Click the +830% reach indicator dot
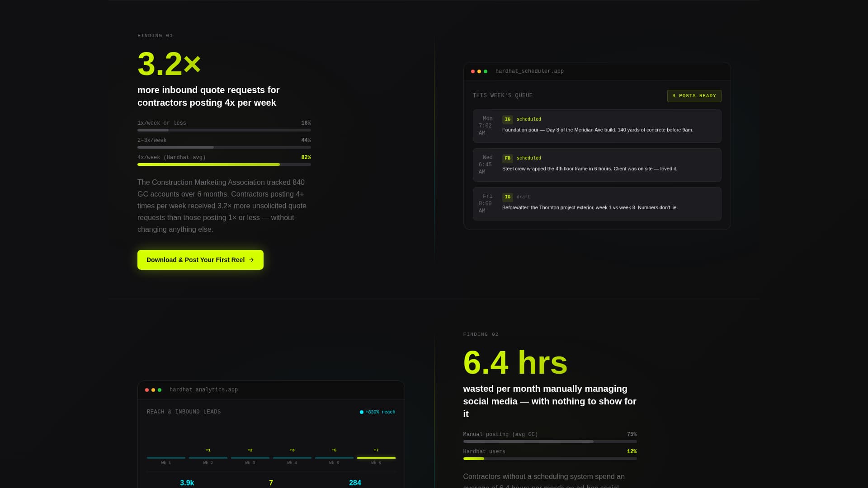 (x=362, y=412)
